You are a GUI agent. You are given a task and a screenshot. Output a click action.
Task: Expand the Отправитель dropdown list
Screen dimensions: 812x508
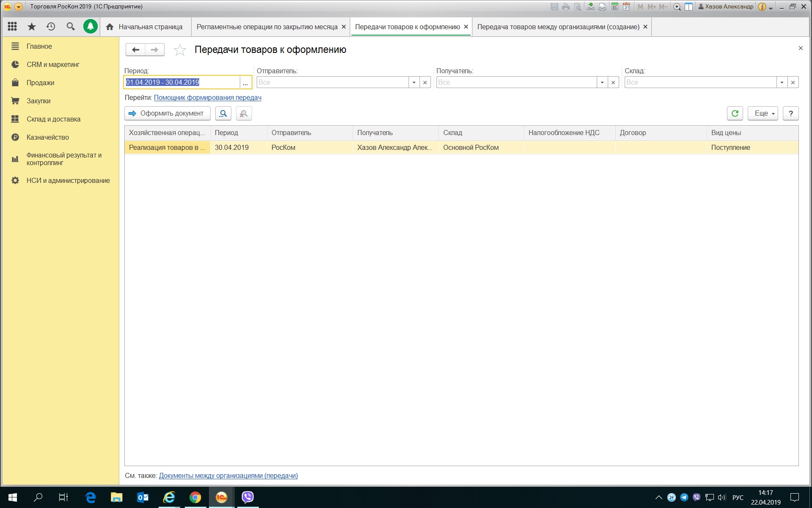[x=414, y=83]
